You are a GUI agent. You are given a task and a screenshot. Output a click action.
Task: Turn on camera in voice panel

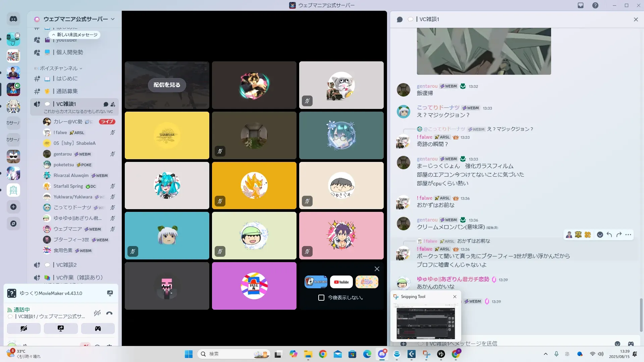pyautogui.click(x=24, y=328)
